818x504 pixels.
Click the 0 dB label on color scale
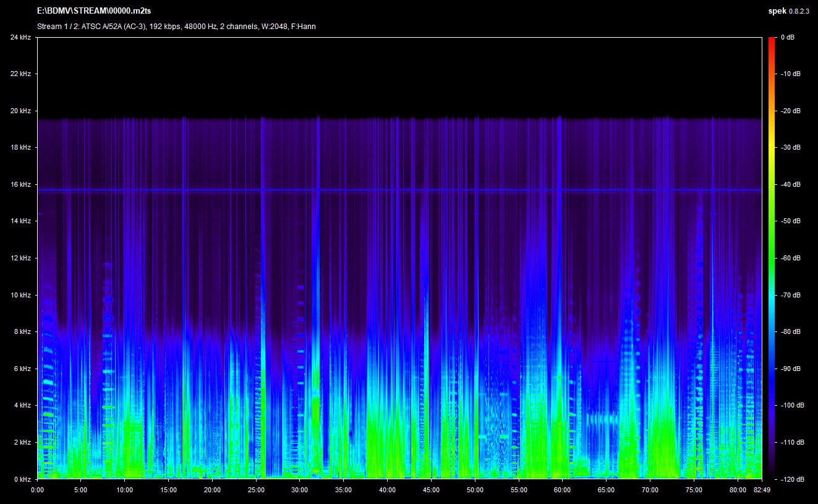[787, 38]
